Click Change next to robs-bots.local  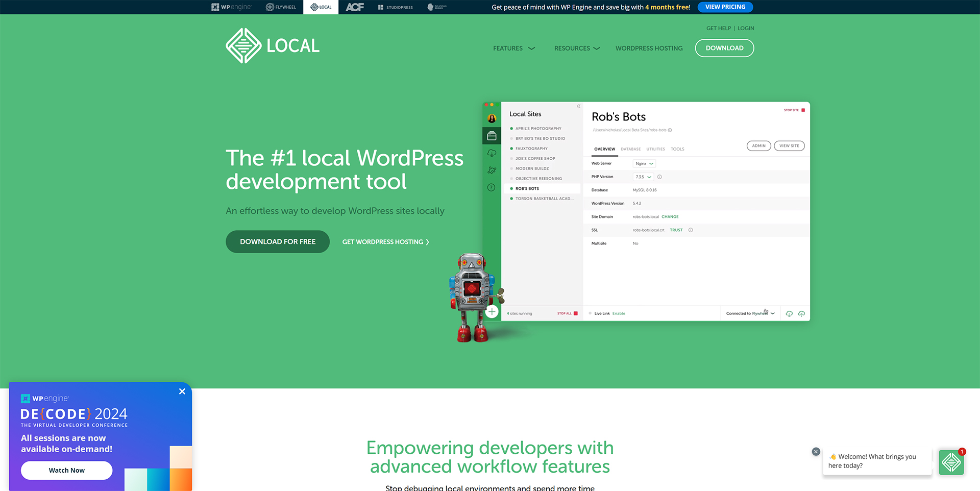pos(670,216)
